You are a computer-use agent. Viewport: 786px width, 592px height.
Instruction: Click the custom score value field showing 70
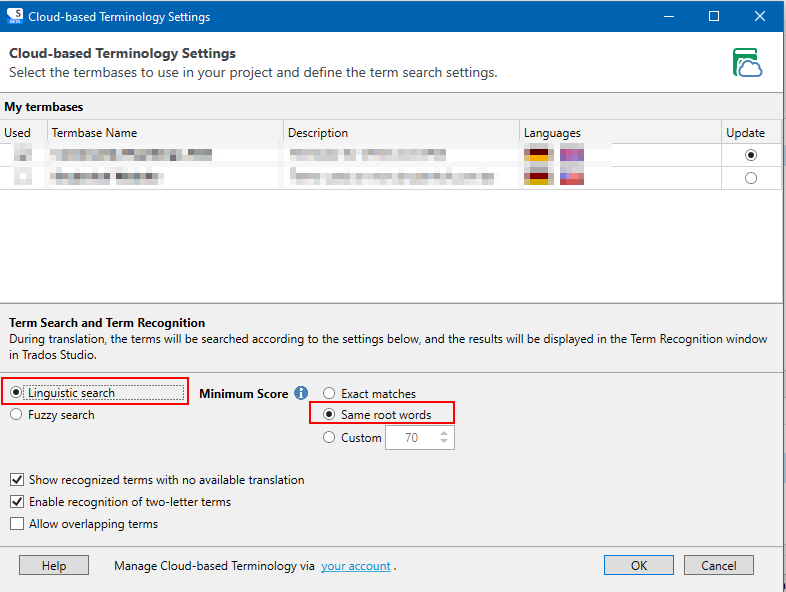[412, 438]
